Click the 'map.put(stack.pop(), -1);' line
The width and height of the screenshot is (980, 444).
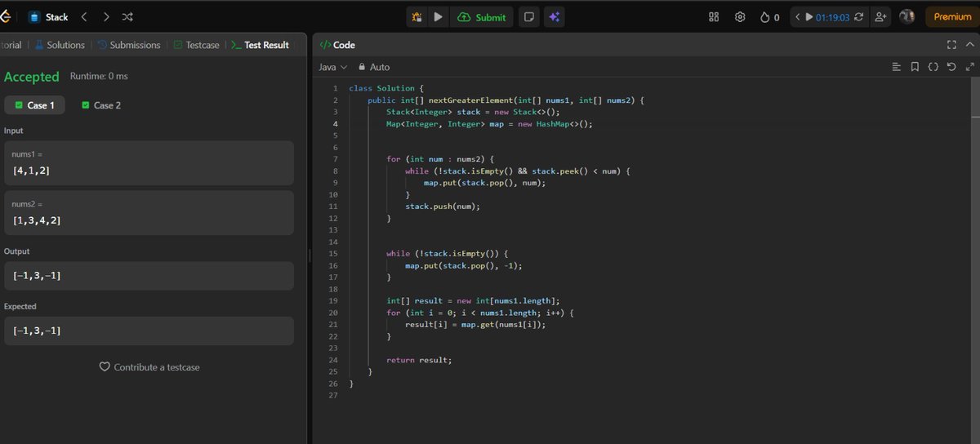[x=463, y=265]
